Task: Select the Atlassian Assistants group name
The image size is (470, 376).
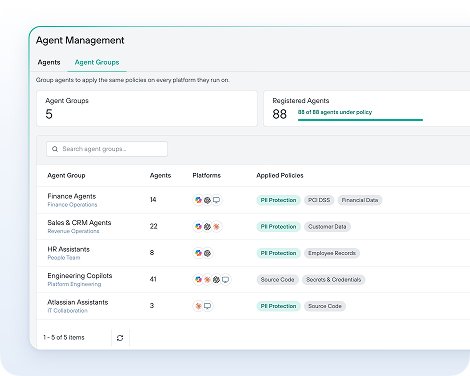Action: point(78,302)
